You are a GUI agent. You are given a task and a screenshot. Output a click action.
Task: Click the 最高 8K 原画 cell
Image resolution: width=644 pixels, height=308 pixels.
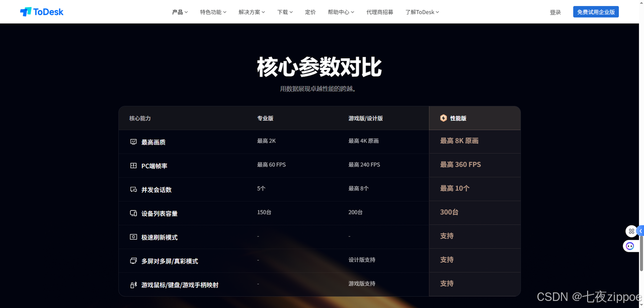459,141
